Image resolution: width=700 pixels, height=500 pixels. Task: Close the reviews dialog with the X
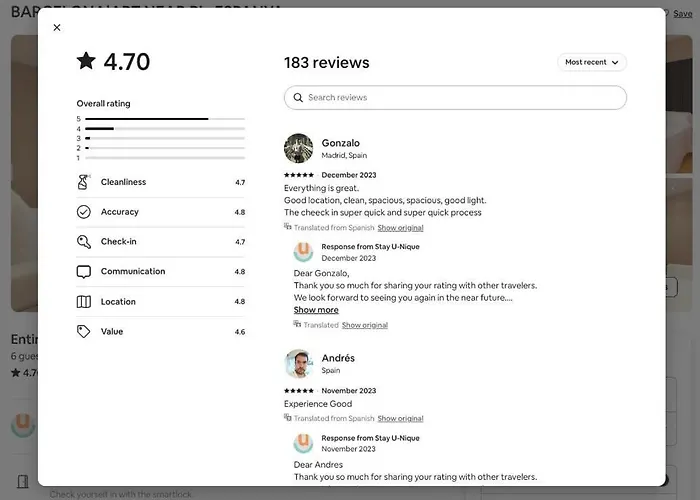[57, 28]
